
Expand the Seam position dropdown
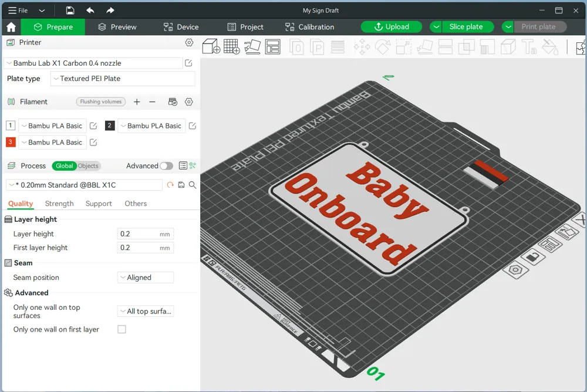tap(146, 278)
